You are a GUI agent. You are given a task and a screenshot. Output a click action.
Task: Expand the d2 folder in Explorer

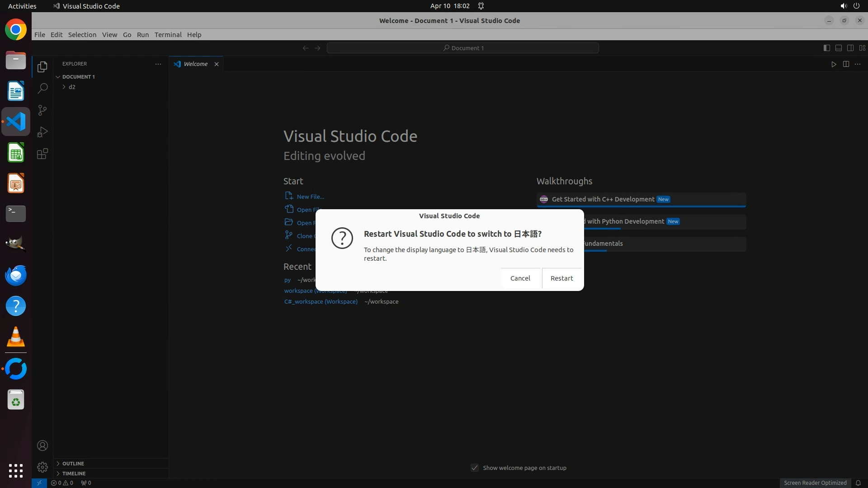pos(72,87)
